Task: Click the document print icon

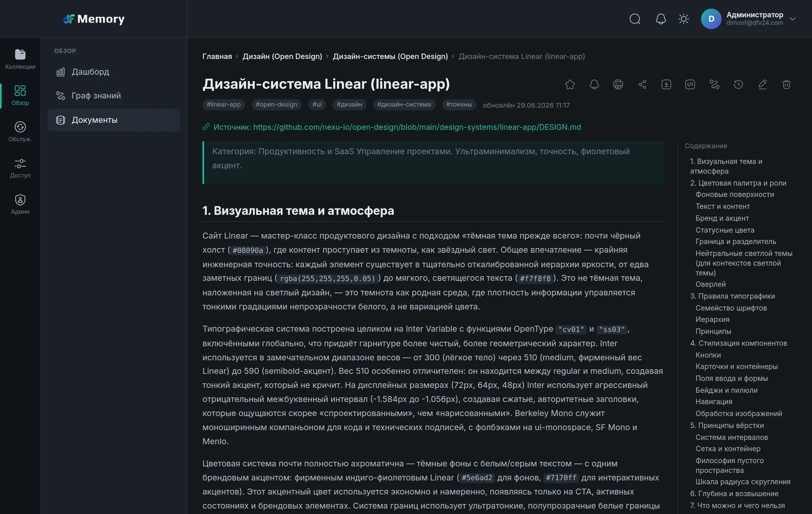Action: (618, 85)
